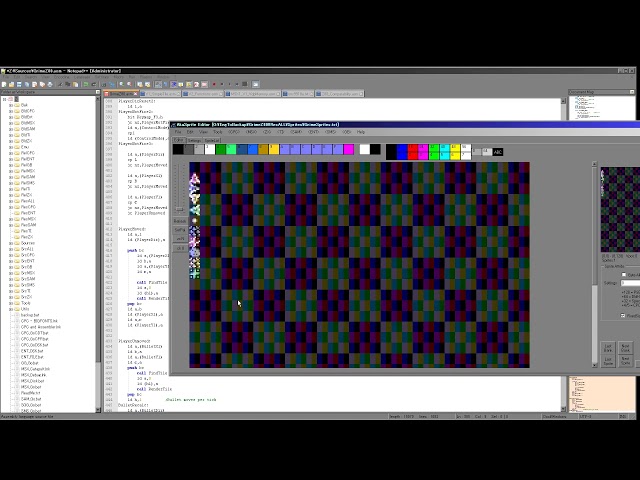Click the Playback macro icon
The image size is (640, 480).
[x=229, y=84]
